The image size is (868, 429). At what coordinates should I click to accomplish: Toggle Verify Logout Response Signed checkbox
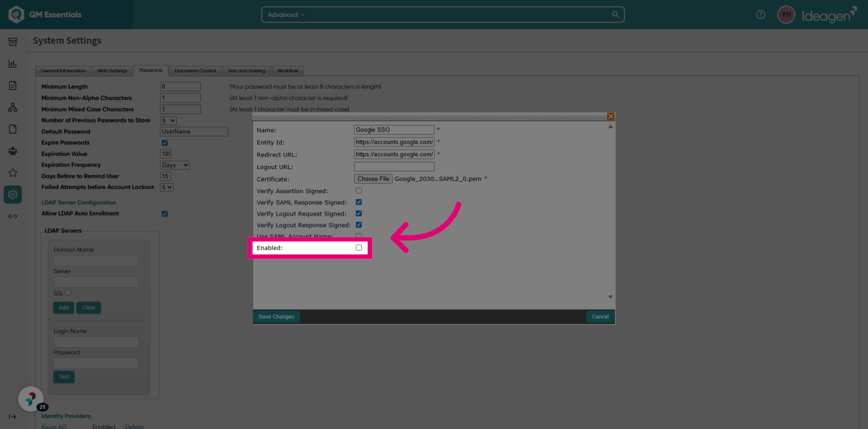pos(359,224)
